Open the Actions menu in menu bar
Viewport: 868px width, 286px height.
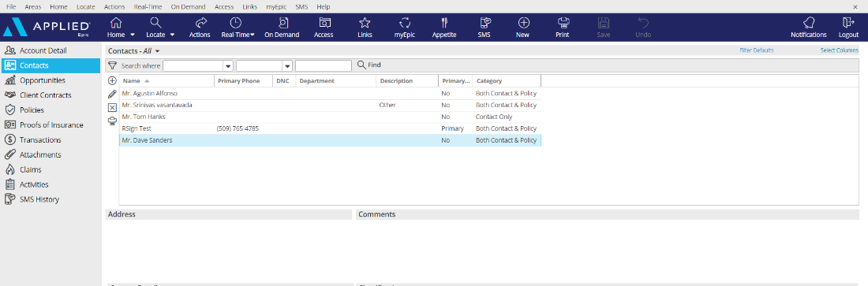point(114,6)
